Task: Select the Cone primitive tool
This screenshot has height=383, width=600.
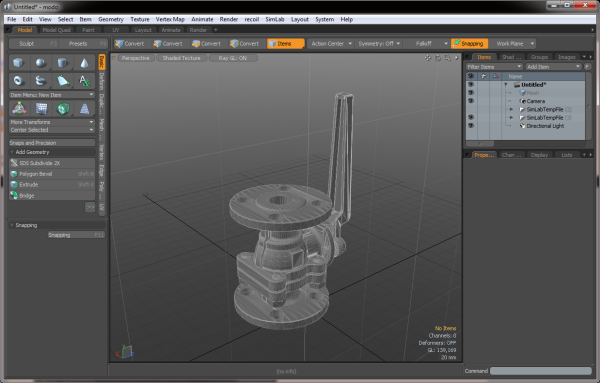Action: pos(84,63)
